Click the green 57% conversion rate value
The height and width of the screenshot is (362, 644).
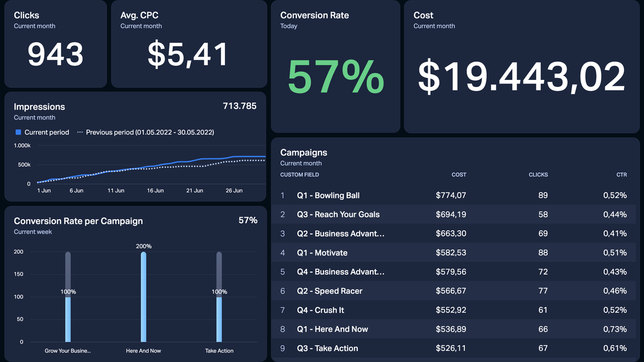pyautogui.click(x=336, y=77)
